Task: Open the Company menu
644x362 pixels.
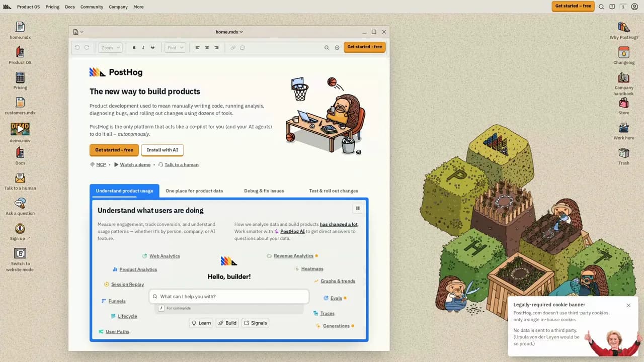Action: (118, 7)
